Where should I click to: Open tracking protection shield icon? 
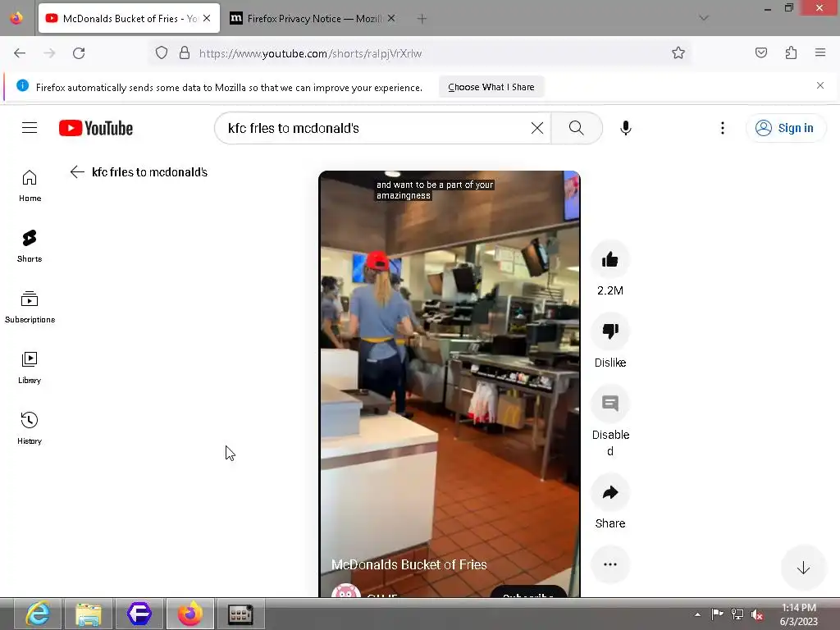(162, 53)
